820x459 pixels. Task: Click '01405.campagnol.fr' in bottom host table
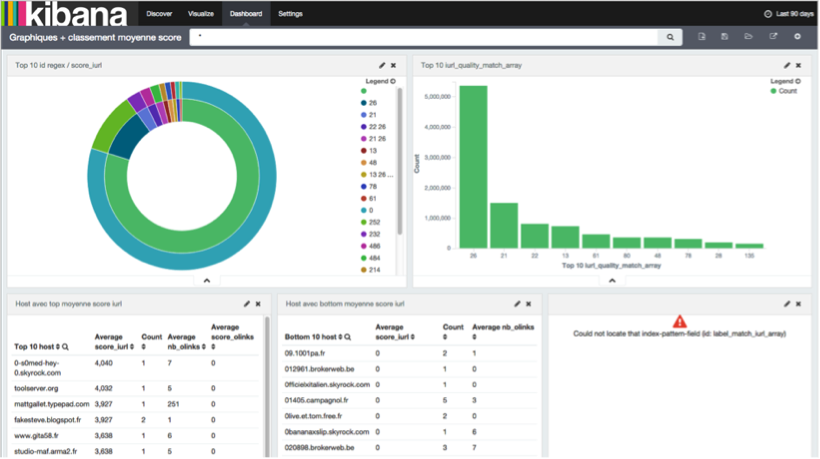[x=316, y=400]
